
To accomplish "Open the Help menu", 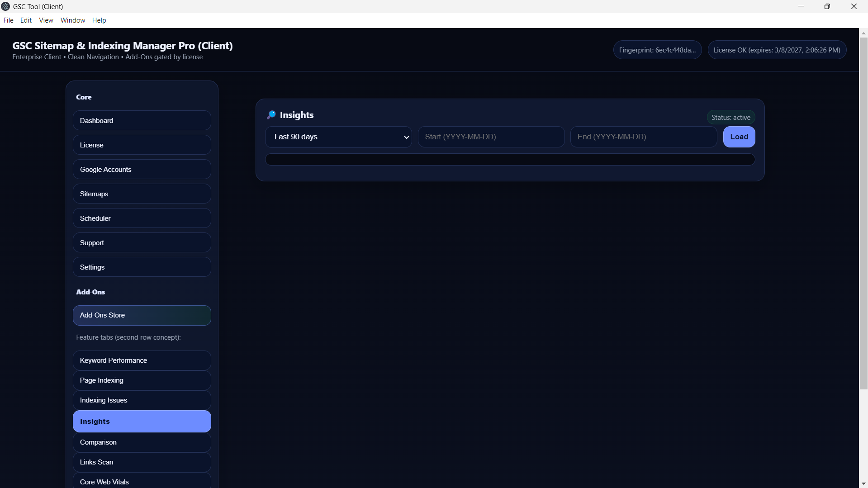I will (x=99, y=20).
